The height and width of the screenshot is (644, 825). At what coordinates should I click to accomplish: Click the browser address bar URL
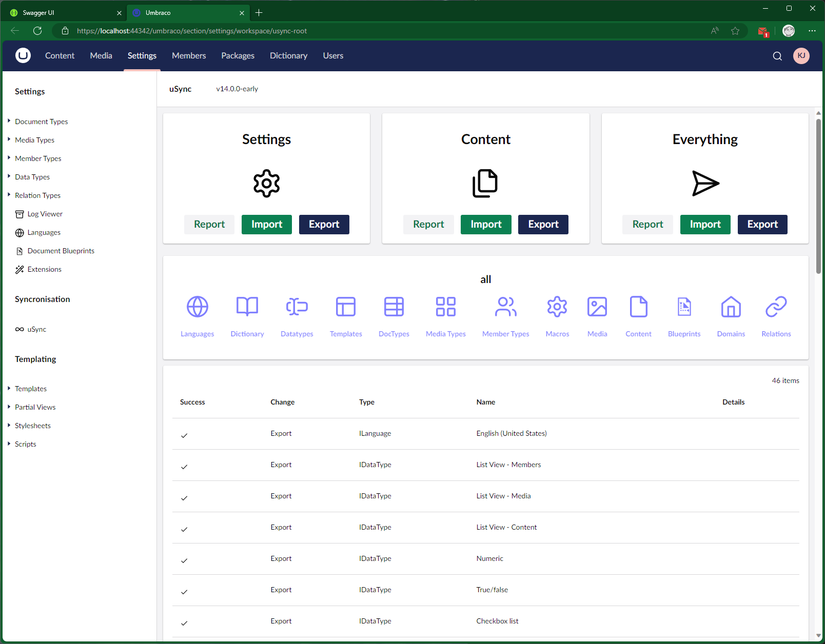pos(192,31)
